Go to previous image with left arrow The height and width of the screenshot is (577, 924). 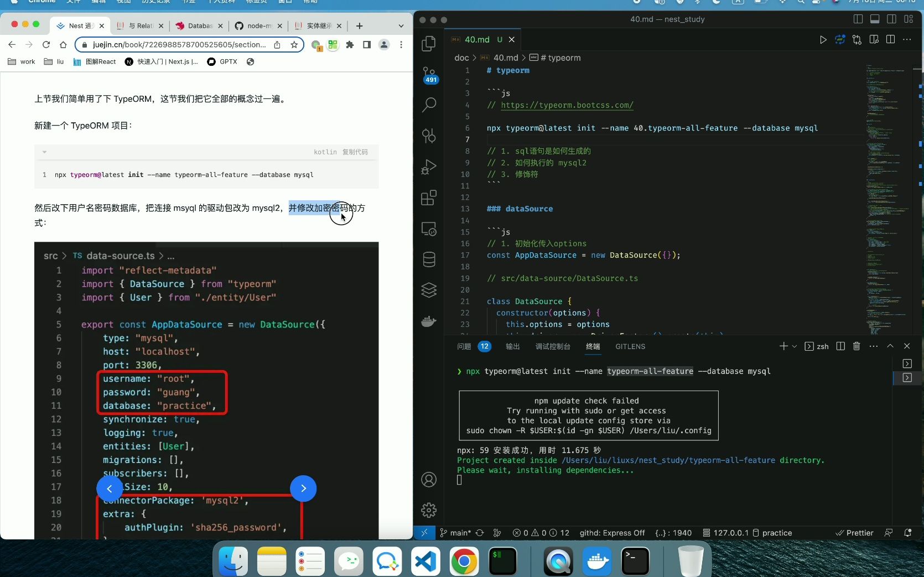coord(110,488)
